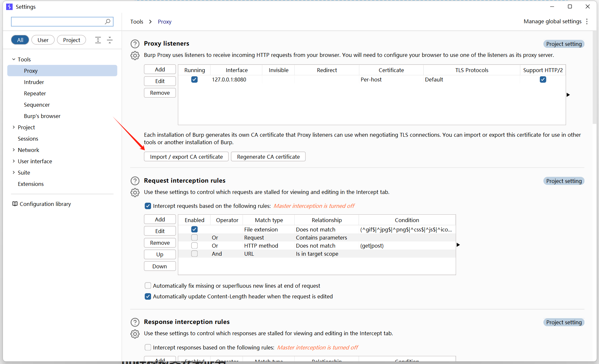Move the request rule Up
Viewport: 599px width, 364px height.
[160, 254]
